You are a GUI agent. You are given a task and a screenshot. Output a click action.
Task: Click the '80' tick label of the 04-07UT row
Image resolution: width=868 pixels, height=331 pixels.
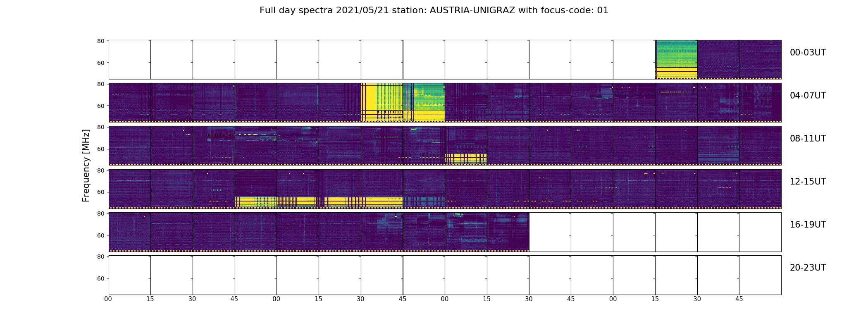point(100,84)
